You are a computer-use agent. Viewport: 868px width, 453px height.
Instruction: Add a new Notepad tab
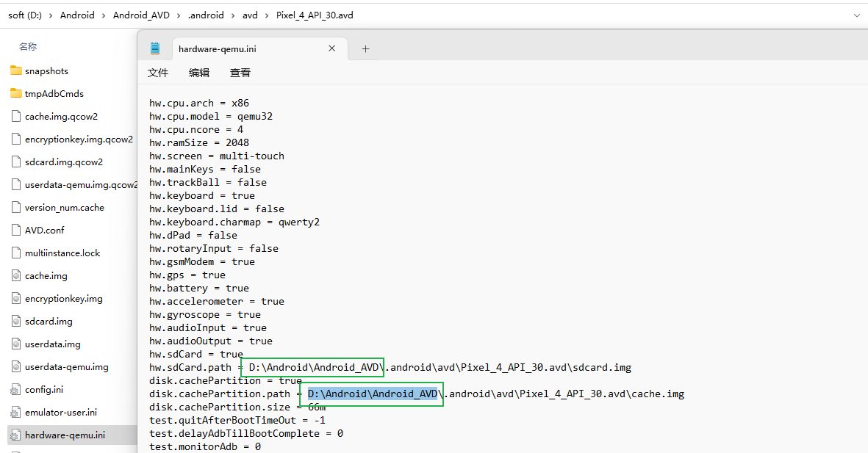coord(365,49)
